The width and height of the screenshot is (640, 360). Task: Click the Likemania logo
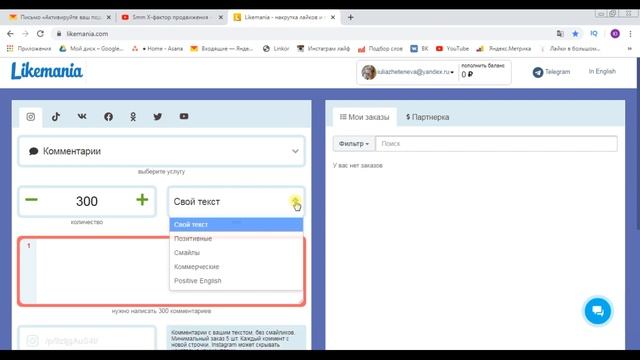click(47, 71)
